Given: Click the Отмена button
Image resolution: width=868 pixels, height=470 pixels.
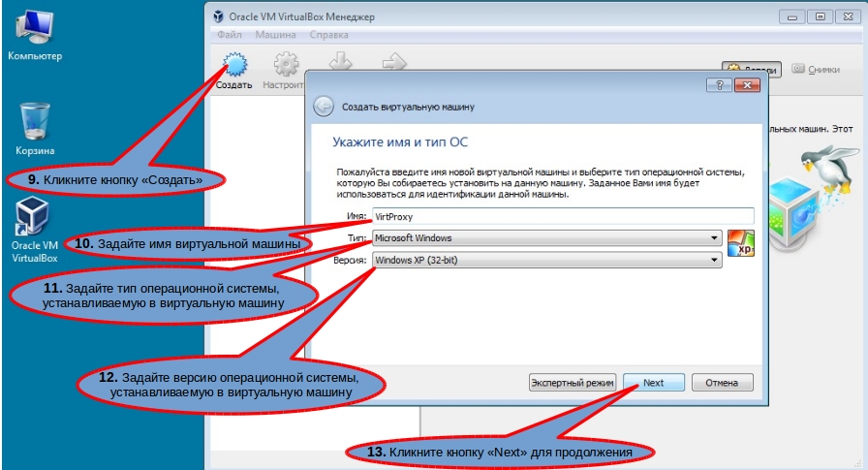Looking at the screenshot, I should (x=722, y=383).
